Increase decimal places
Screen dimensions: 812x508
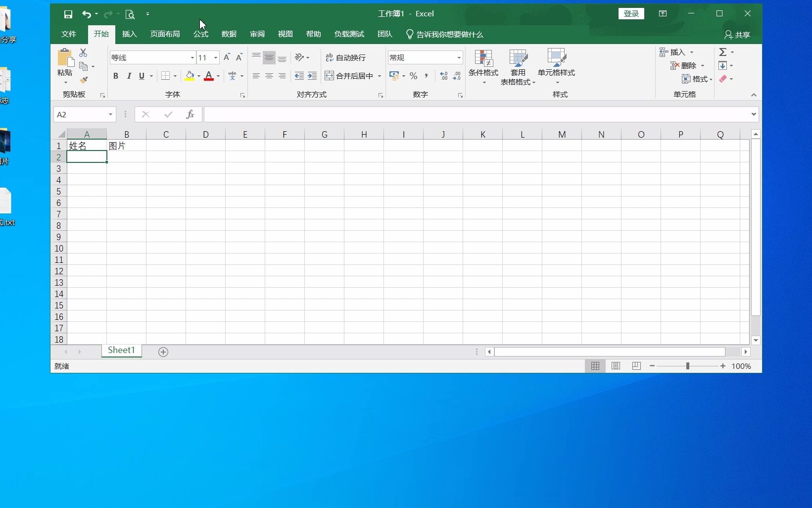coord(444,76)
